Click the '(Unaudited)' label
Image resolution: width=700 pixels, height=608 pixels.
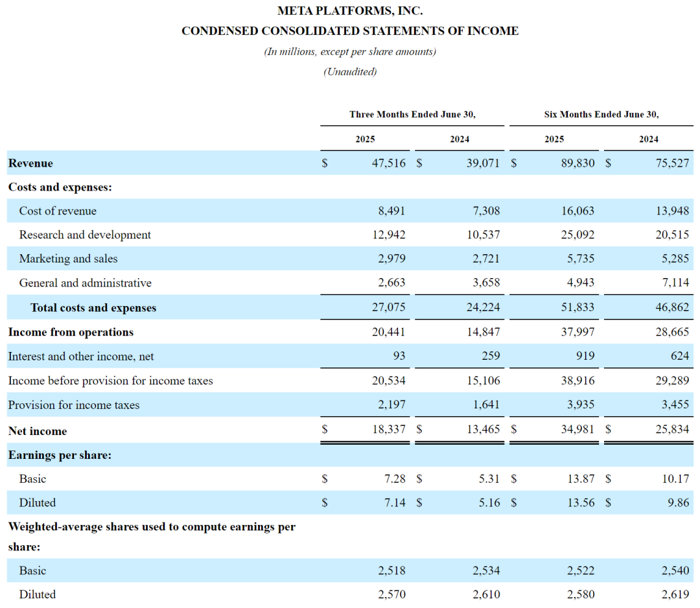click(350, 72)
